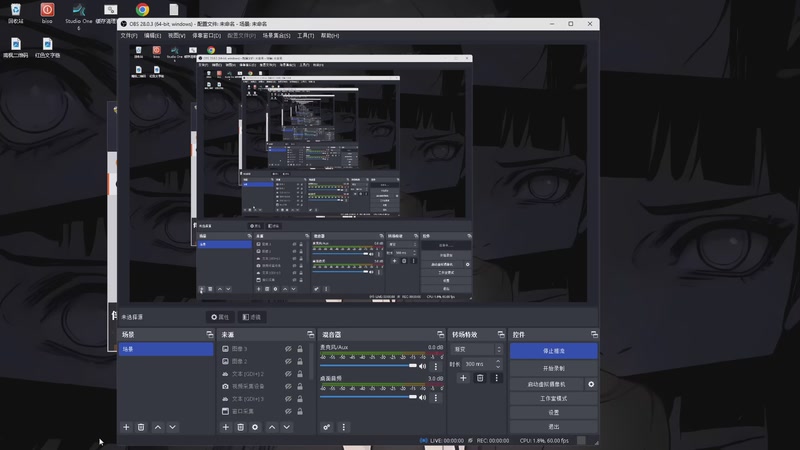Undock the 来源 panel
This screenshot has width=800, height=450.
[311, 335]
